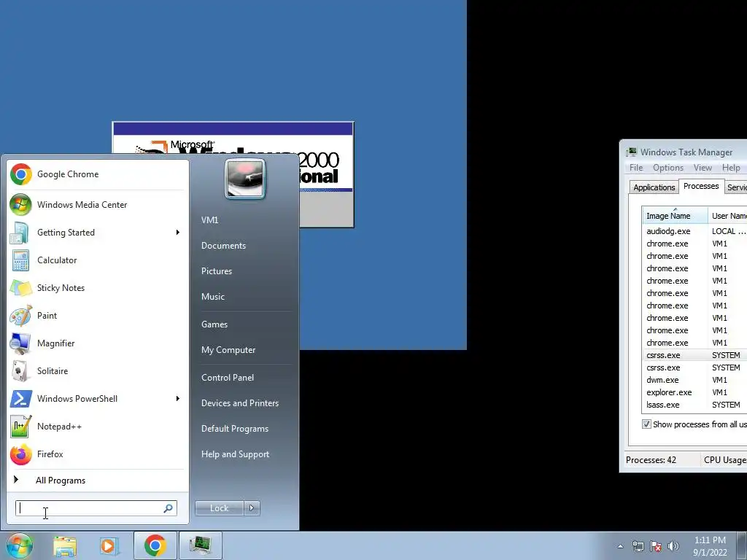
Task: Open Windows PowerShell from the Start menu
Action: coord(97,399)
